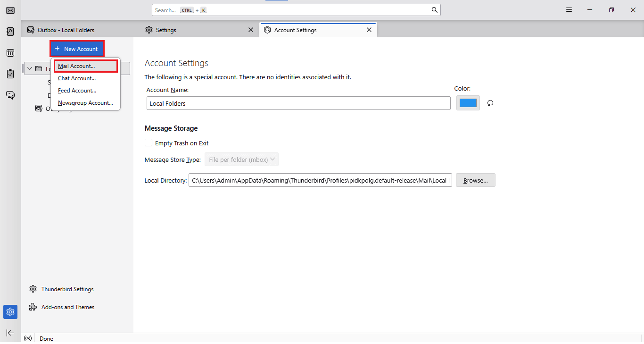Open the Tasks space
This screenshot has height=344, width=644.
coord(10,74)
